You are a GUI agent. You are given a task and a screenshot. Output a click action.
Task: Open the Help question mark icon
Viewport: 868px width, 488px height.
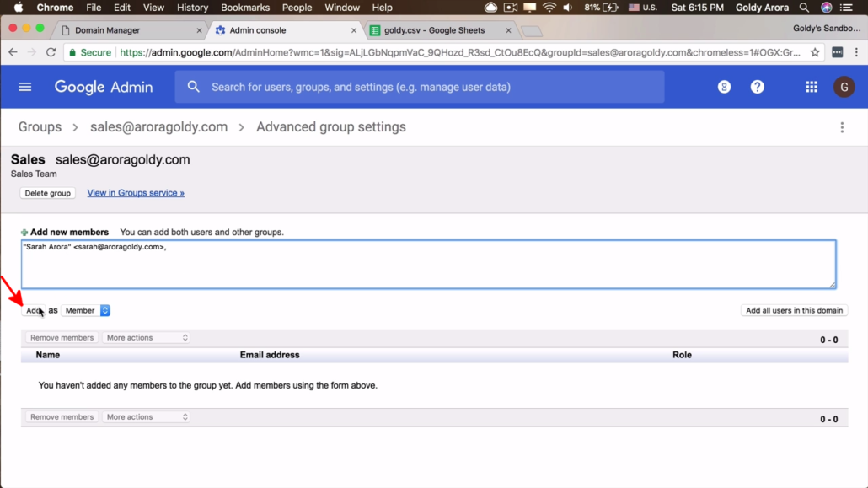coord(758,87)
